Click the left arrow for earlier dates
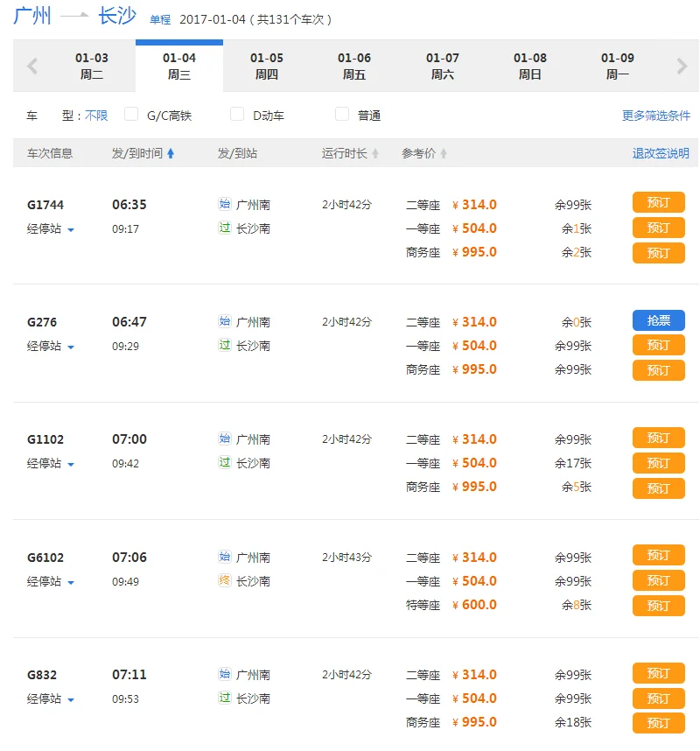Image resolution: width=700 pixels, height=751 pixels. (31, 66)
